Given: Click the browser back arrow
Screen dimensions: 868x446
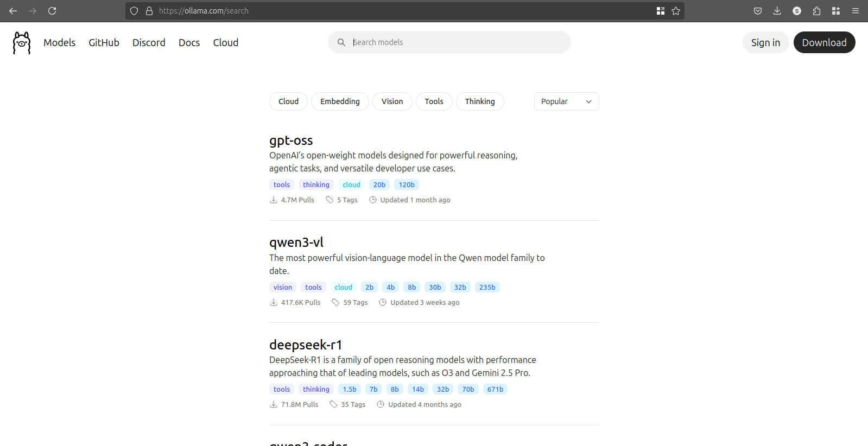Looking at the screenshot, I should (13, 11).
